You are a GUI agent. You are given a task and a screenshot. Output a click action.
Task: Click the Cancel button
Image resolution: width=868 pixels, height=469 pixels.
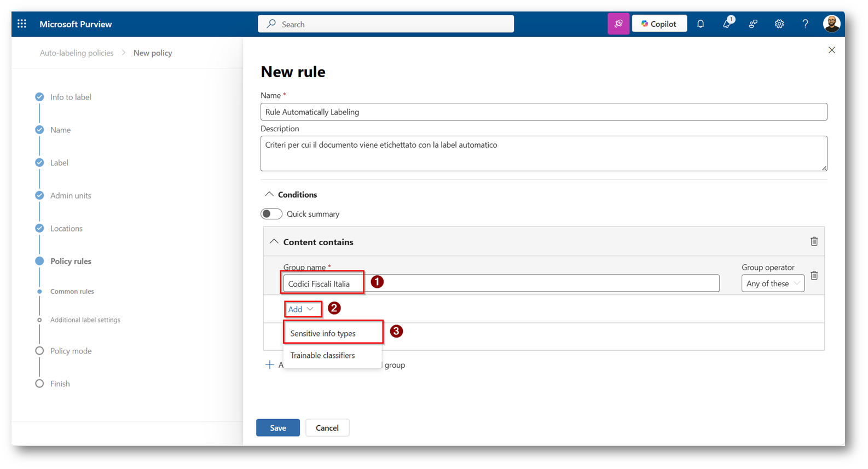[327, 428]
